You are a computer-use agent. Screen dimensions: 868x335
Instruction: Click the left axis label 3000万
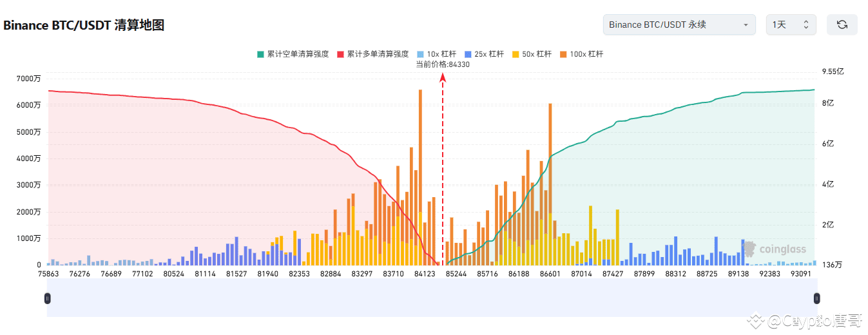tap(28, 185)
